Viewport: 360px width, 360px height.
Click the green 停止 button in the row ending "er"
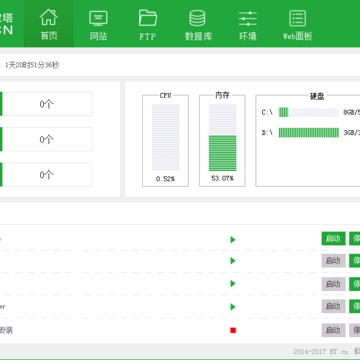(x=355, y=306)
